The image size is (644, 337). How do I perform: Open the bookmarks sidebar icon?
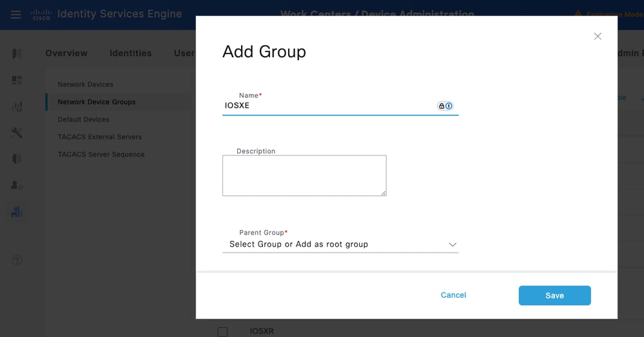[17, 53]
